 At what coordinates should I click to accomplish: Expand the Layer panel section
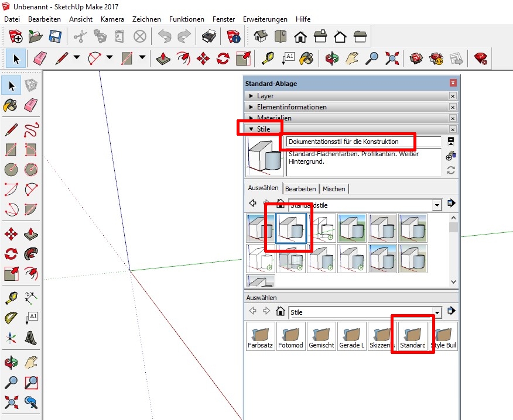pyautogui.click(x=265, y=96)
